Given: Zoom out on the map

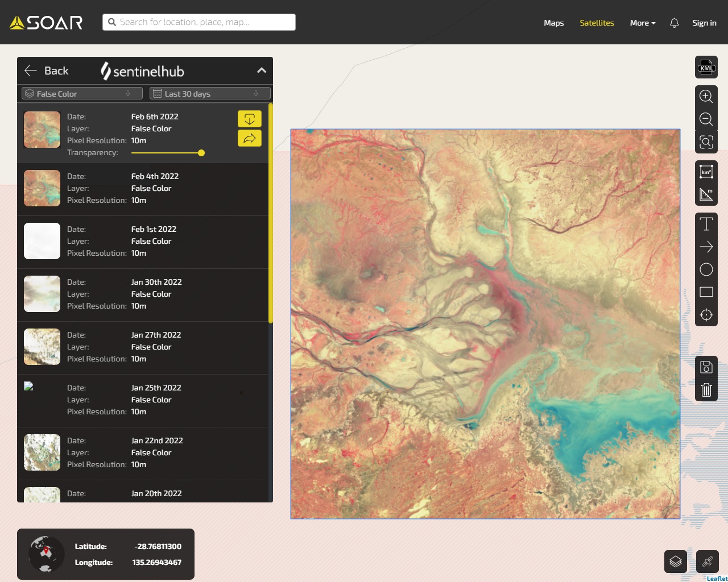Looking at the screenshot, I should pyautogui.click(x=706, y=119).
